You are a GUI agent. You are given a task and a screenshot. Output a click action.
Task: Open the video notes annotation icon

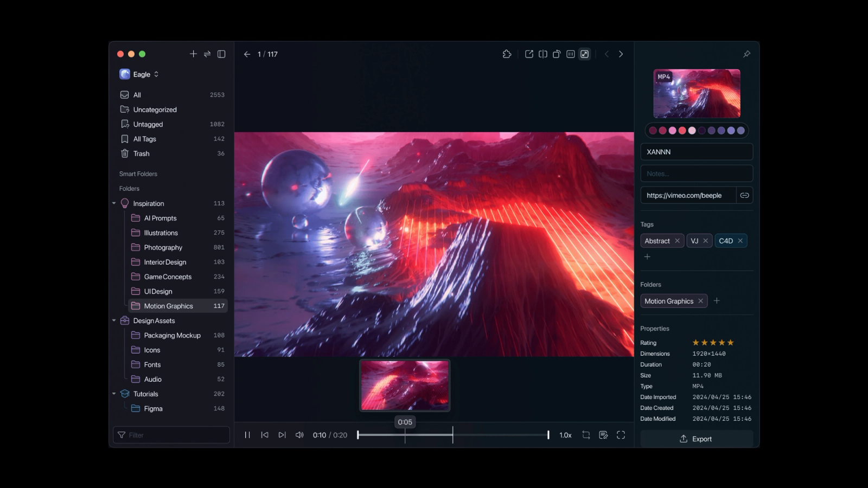(603, 435)
